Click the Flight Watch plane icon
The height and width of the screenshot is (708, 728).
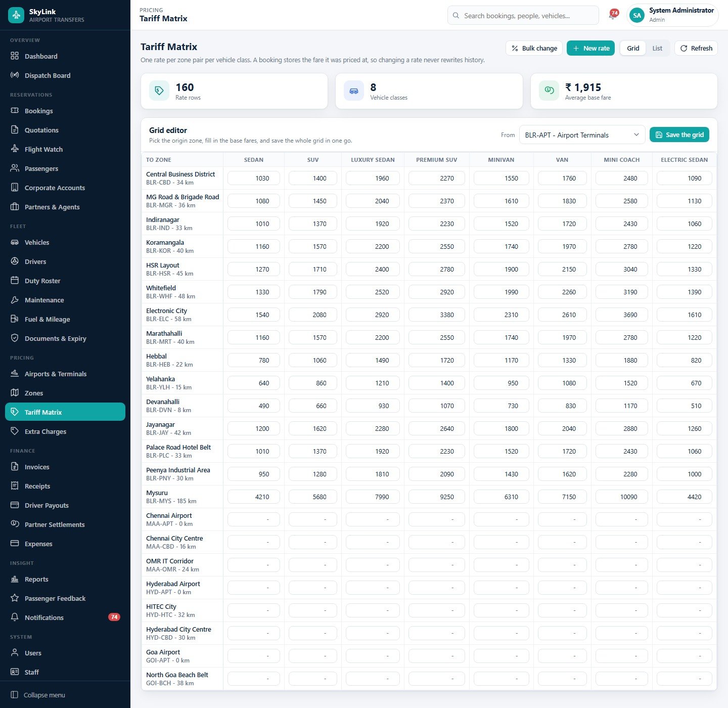click(15, 149)
